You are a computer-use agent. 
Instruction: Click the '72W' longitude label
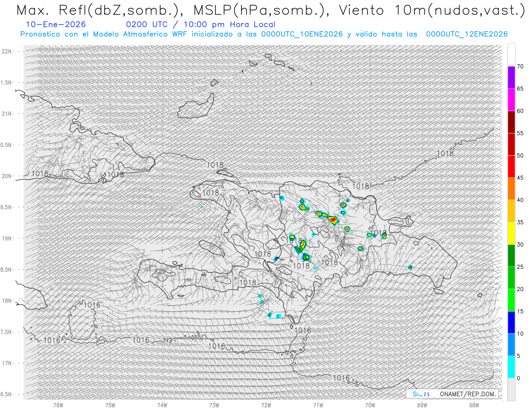coord(266,405)
